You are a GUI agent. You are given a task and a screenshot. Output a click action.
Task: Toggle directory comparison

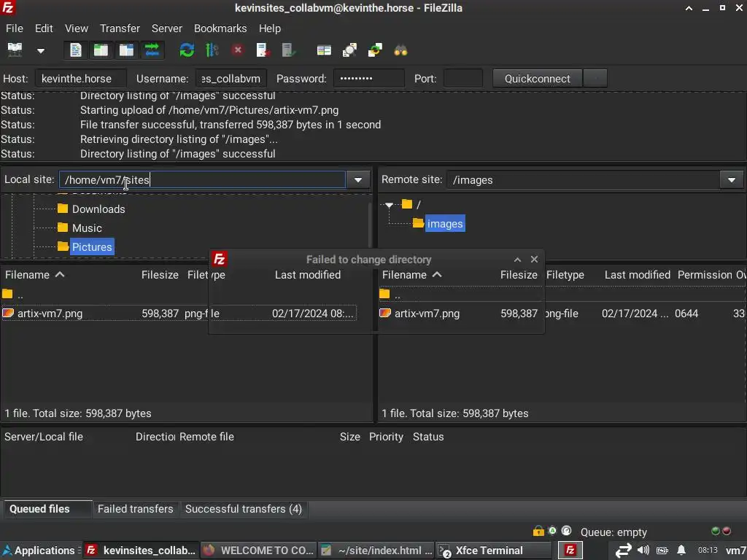point(349,50)
